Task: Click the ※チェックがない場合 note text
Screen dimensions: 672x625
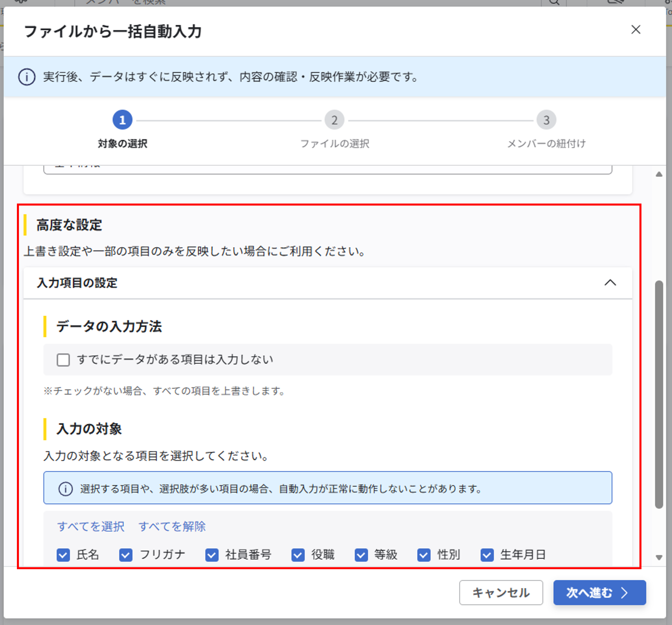Action: point(164,391)
